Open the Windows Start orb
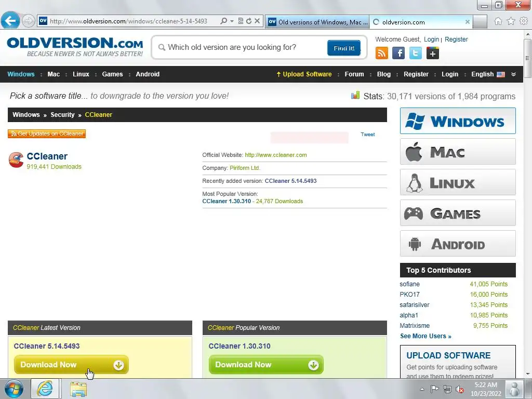Viewport: 532px width, 399px height. pyautogui.click(x=14, y=389)
